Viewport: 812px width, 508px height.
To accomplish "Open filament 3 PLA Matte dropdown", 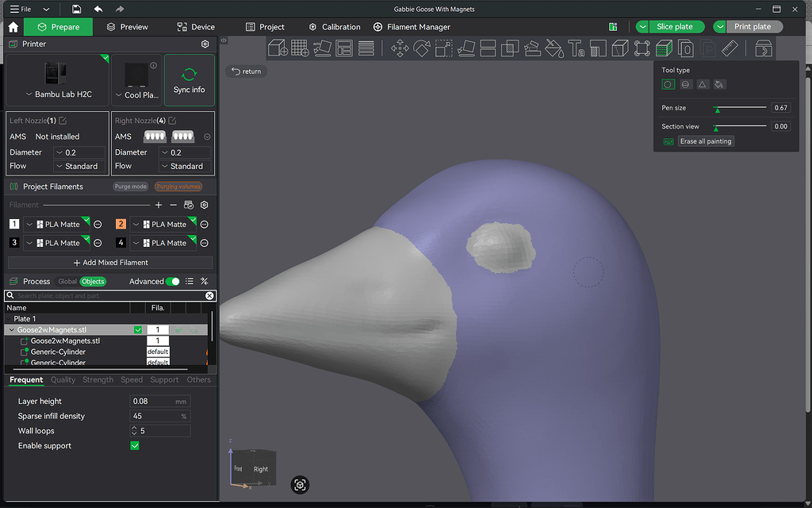I will pos(57,243).
